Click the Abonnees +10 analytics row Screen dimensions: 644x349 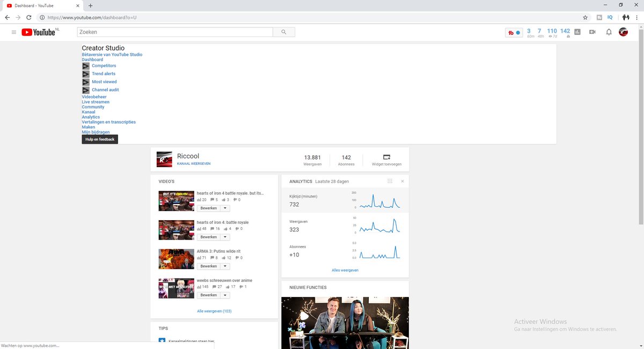tap(345, 250)
